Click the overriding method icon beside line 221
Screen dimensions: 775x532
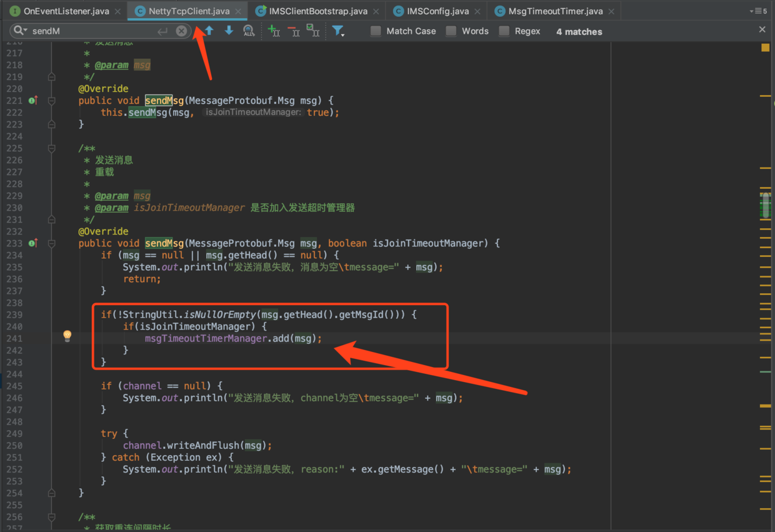click(33, 100)
